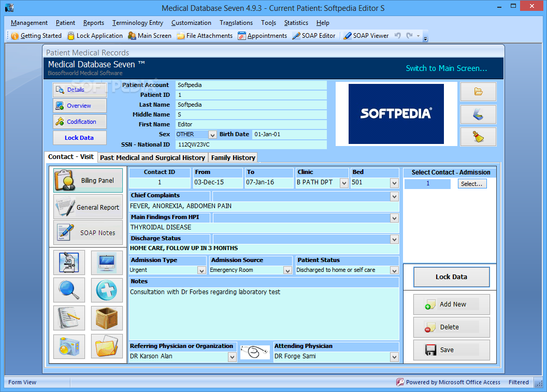The image size is (547, 392).
Task: Click the blue medical cross icon
Action: (x=107, y=290)
